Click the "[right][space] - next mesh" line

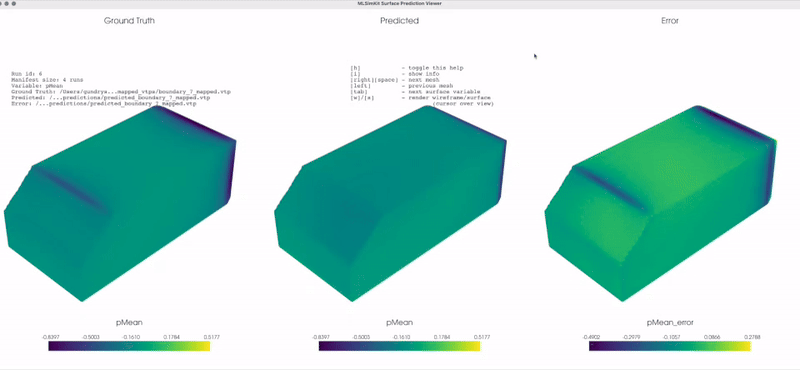394,80
